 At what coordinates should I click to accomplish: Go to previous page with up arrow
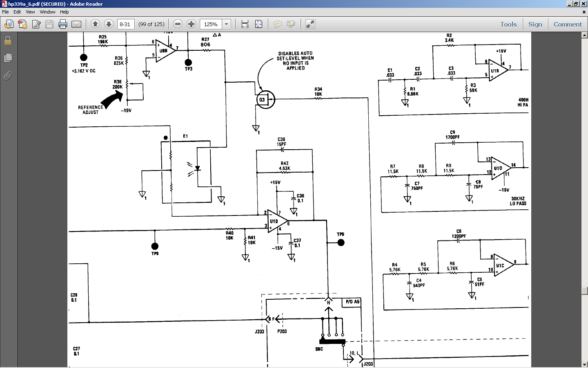95,24
